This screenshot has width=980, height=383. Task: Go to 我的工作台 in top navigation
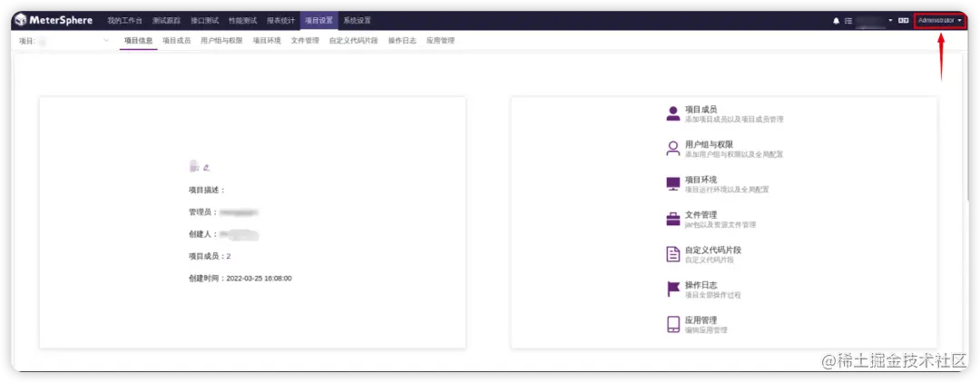click(x=124, y=21)
